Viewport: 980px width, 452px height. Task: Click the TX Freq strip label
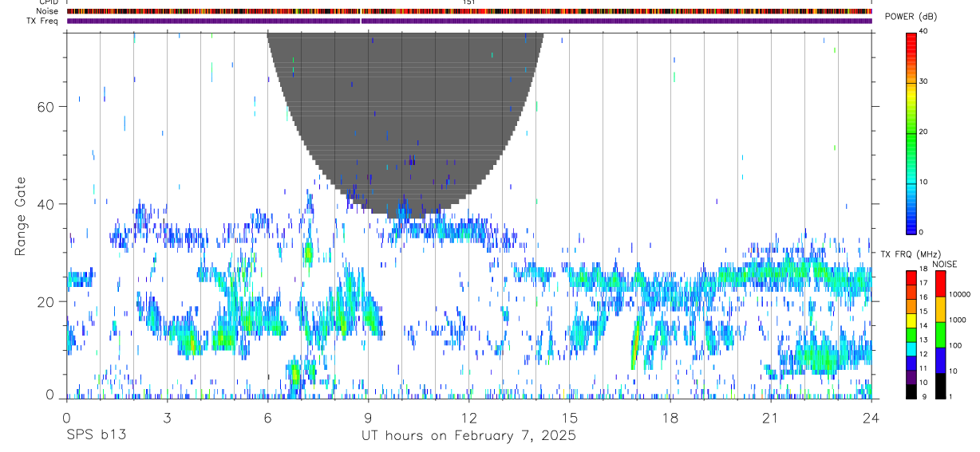(43, 21)
